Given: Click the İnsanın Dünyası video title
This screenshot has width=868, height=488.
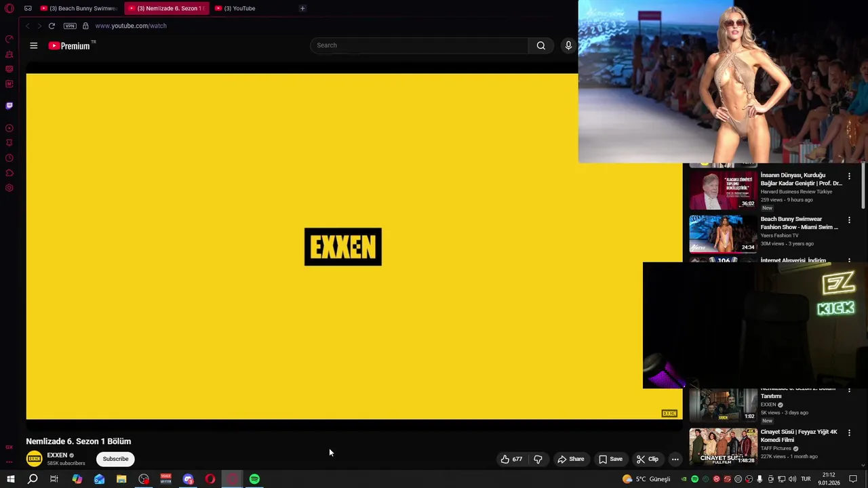Looking at the screenshot, I should coord(801,179).
